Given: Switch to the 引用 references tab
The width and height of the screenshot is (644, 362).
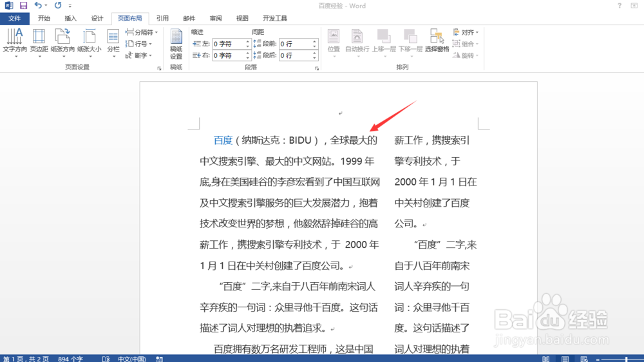Looking at the screenshot, I should [163, 19].
